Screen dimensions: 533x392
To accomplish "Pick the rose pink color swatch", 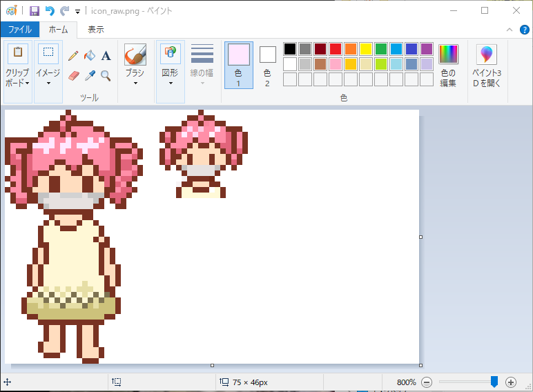I will [x=336, y=64].
